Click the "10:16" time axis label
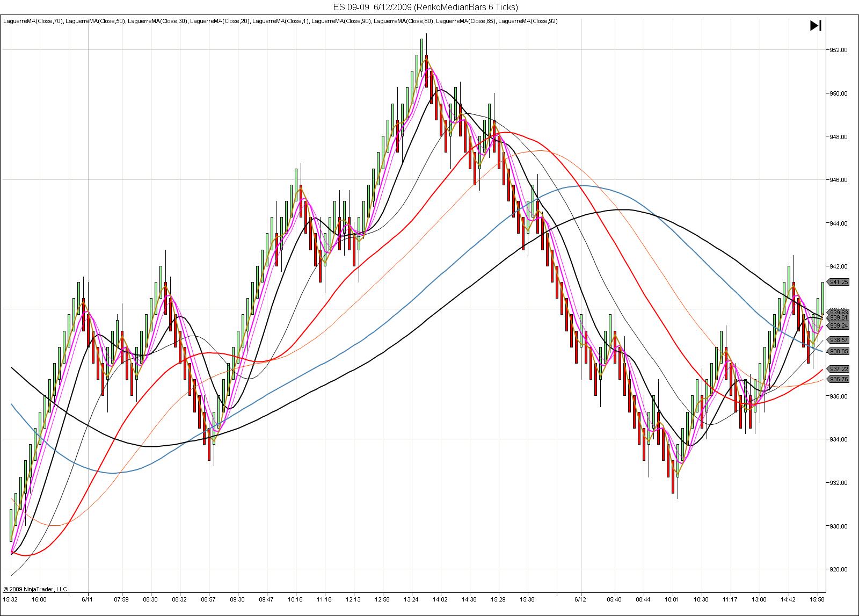This screenshot has width=859, height=616. coord(295,599)
